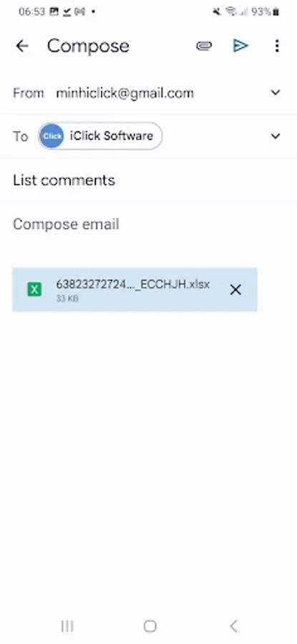Tap Android navigation back button

pyautogui.click(x=233, y=626)
